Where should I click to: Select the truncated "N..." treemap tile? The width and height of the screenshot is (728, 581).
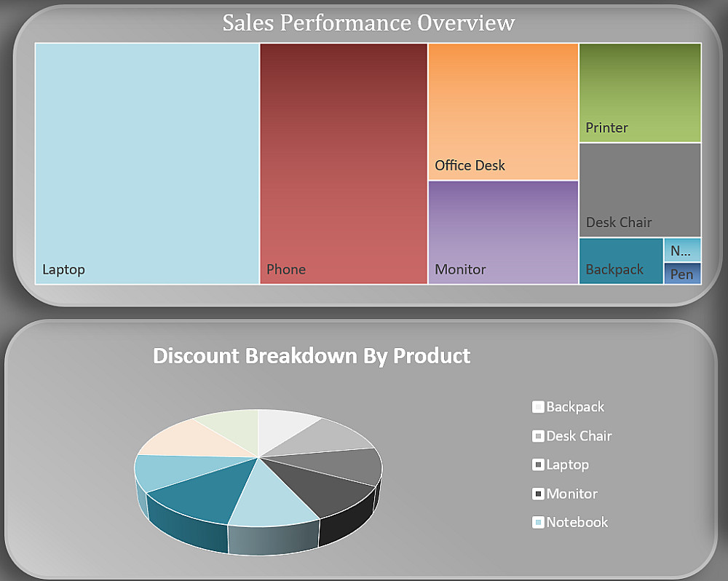(682, 250)
